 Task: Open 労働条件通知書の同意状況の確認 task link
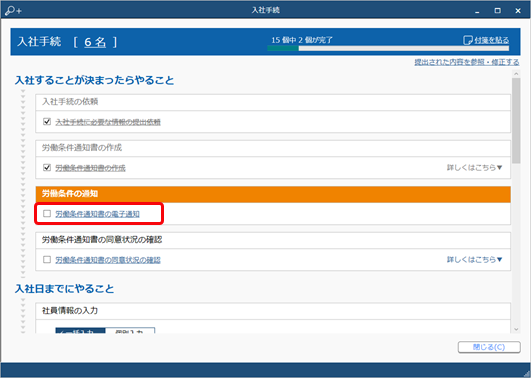point(108,260)
